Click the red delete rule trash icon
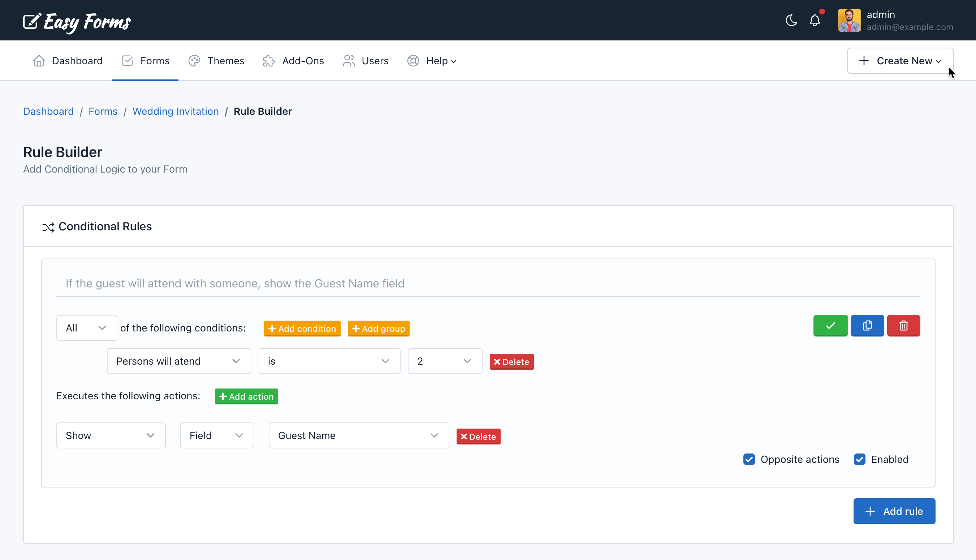The width and height of the screenshot is (976, 560). (904, 325)
